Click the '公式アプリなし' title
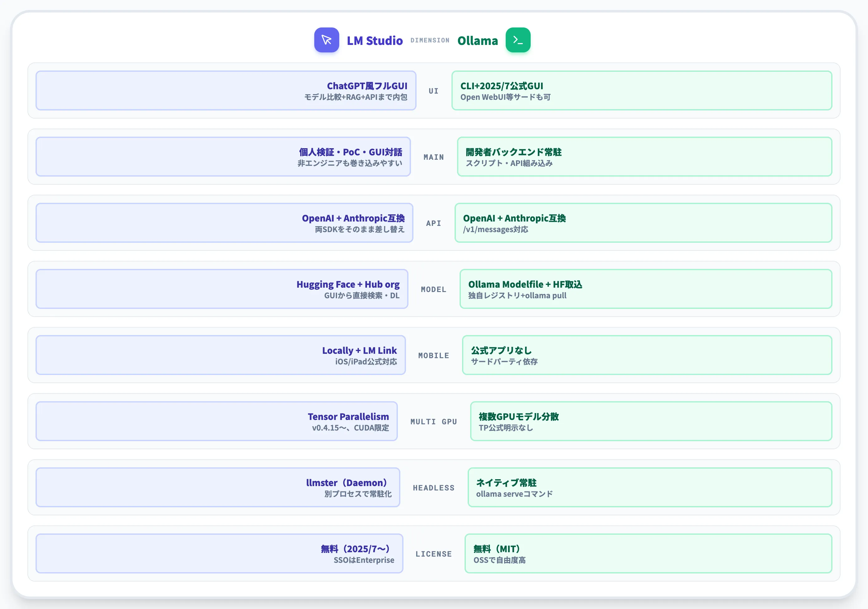The width and height of the screenshot is (868, 609). coord(501,351)
